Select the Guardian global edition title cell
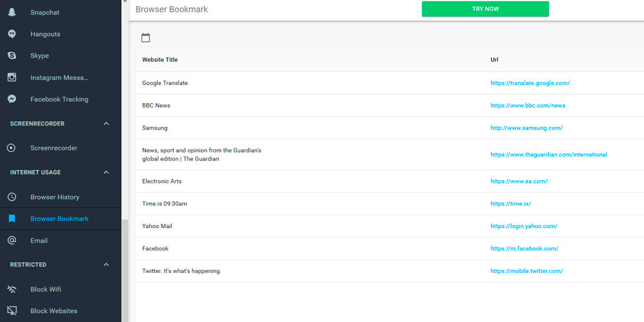 tap(202, 155)
